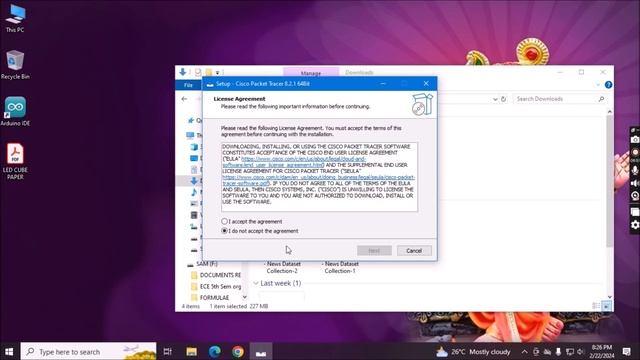Open weather widget showing 26°C Mostly cloudy

coord(473,351)
